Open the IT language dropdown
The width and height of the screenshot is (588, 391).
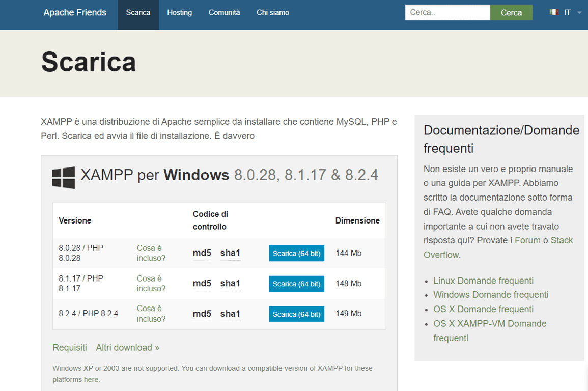568,12
